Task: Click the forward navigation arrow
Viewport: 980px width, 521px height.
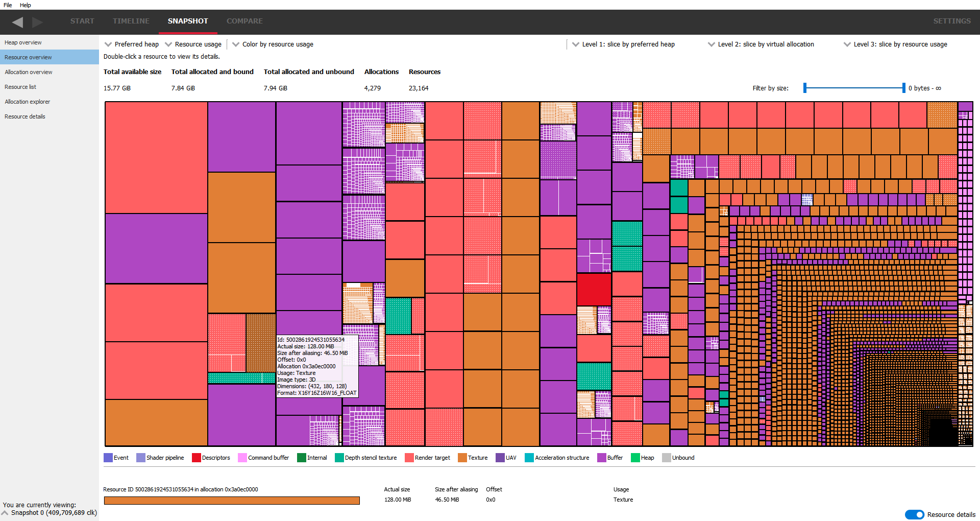Action: [37, 22]
